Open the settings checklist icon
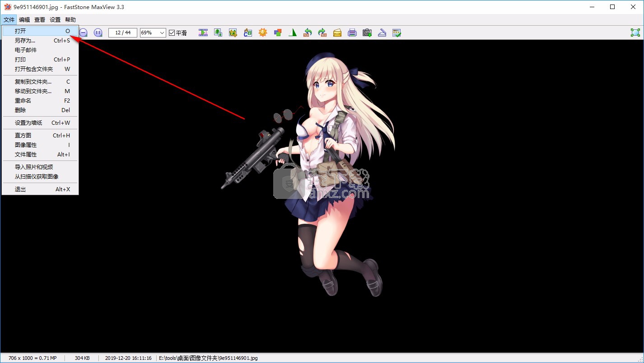The width and height of the screenshot is (644, 363). click(397, 33)
